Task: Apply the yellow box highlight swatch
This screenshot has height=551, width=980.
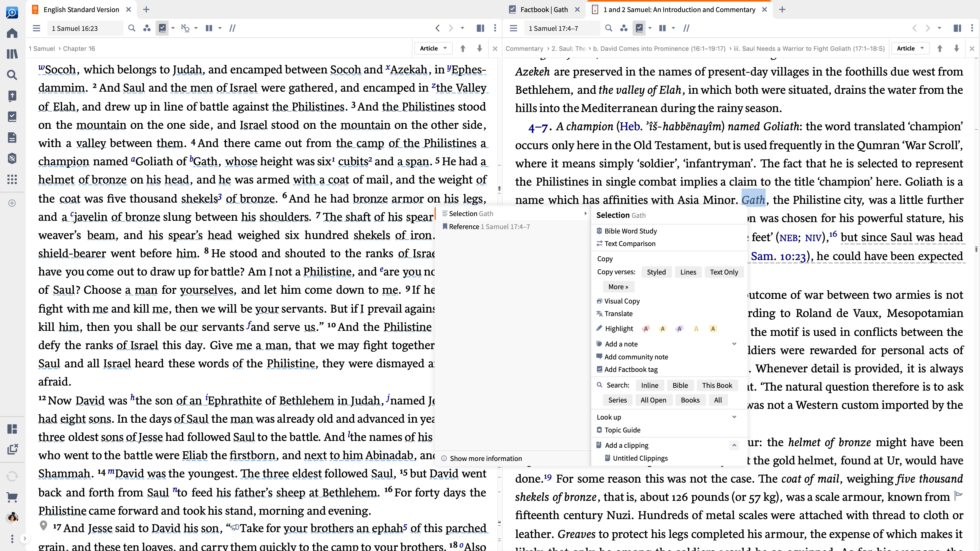Action: pos(713,329)
